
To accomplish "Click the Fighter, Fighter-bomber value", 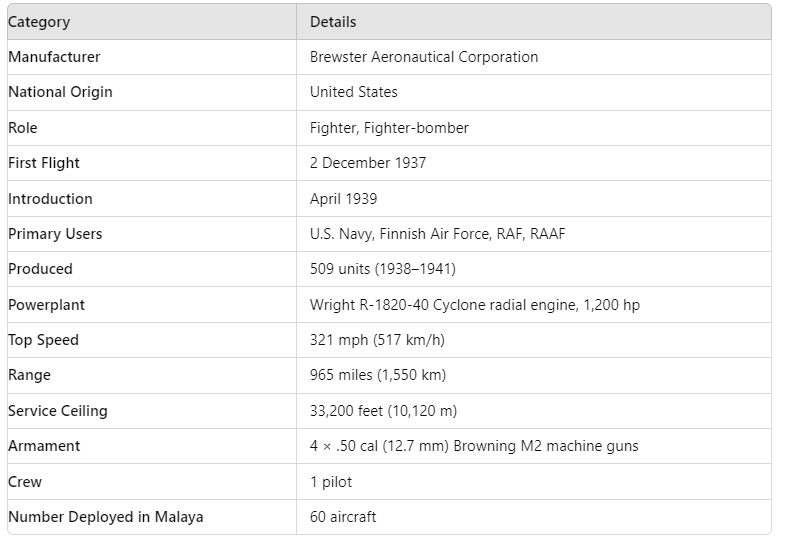I will (389, 128).
